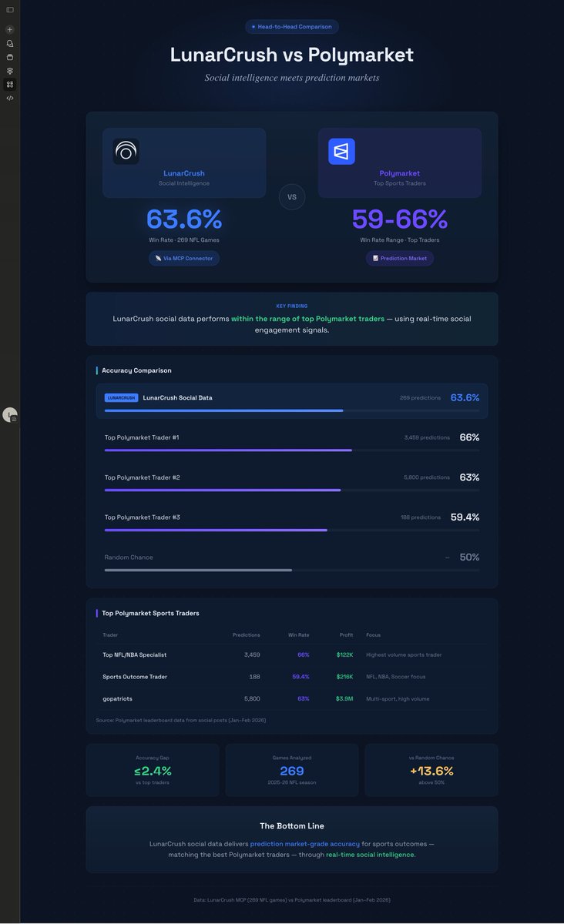The width and height of the screenshot is (564, 924).
Task: Click 'Top Polymarket Trader #3' label
Action: click(143, 517)
